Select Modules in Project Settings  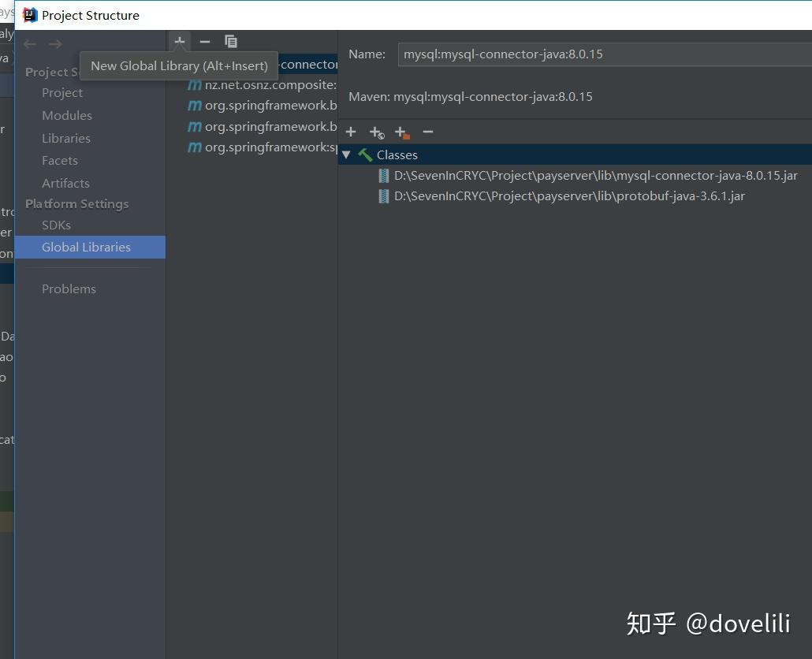click(67, 115)
